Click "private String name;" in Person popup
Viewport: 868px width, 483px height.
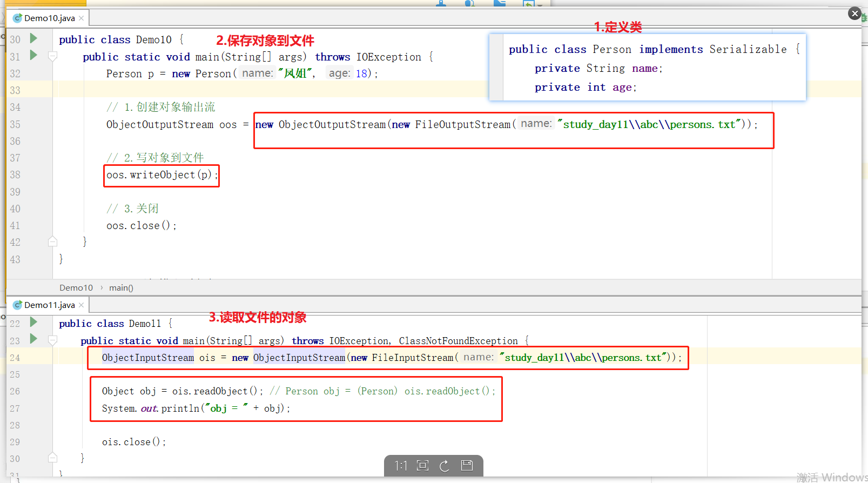598,69
